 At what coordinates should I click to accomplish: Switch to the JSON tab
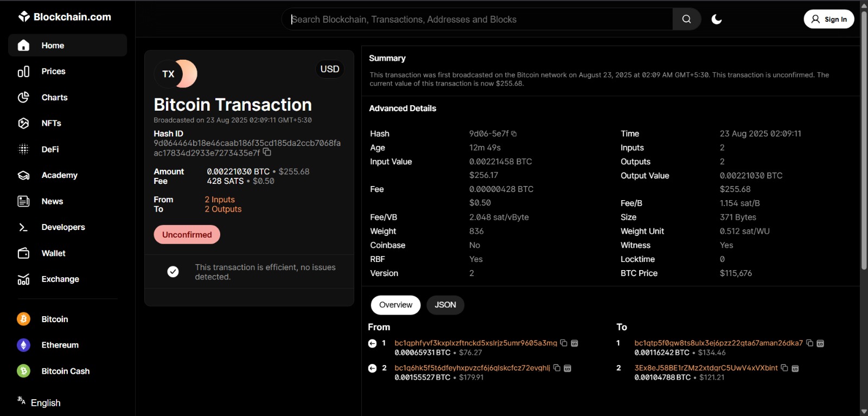(x=445, y=305)
